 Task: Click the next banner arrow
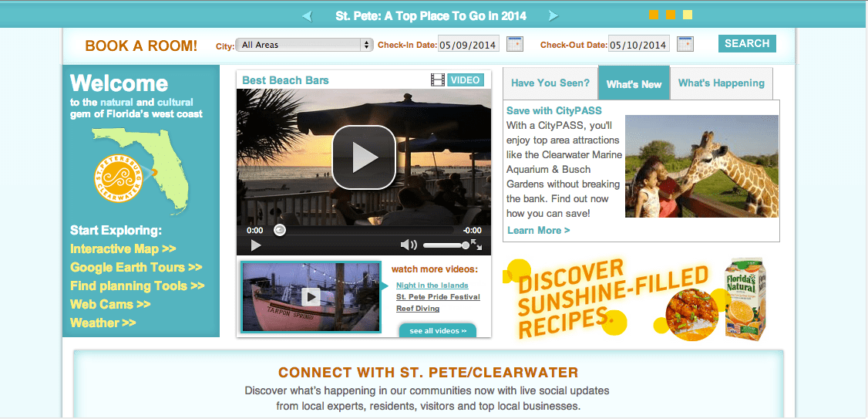tap(553, 16)
